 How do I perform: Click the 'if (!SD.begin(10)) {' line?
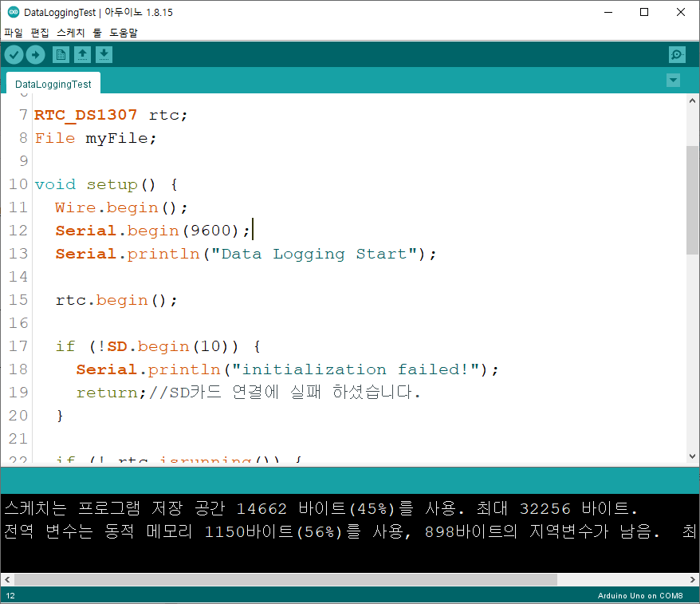[158, 346]
